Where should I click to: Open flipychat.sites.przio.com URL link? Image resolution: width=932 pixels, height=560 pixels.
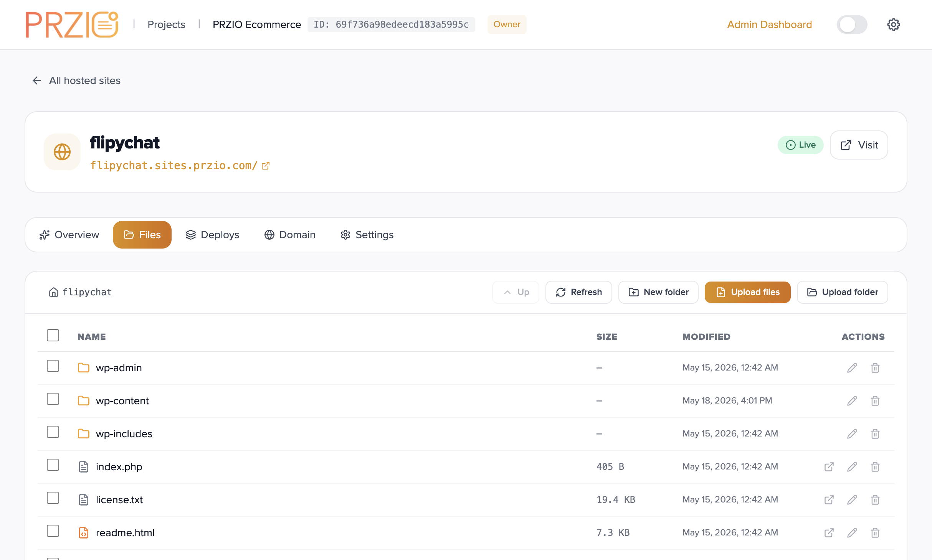(174, 166)
